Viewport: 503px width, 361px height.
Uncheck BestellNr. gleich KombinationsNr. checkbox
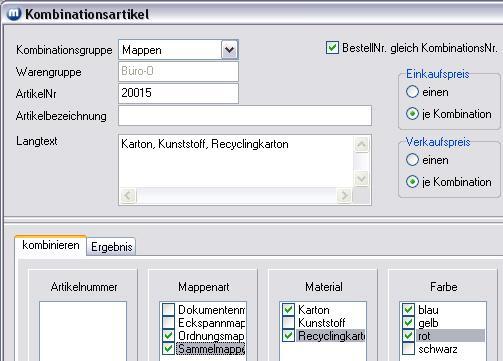pos(332,48)
